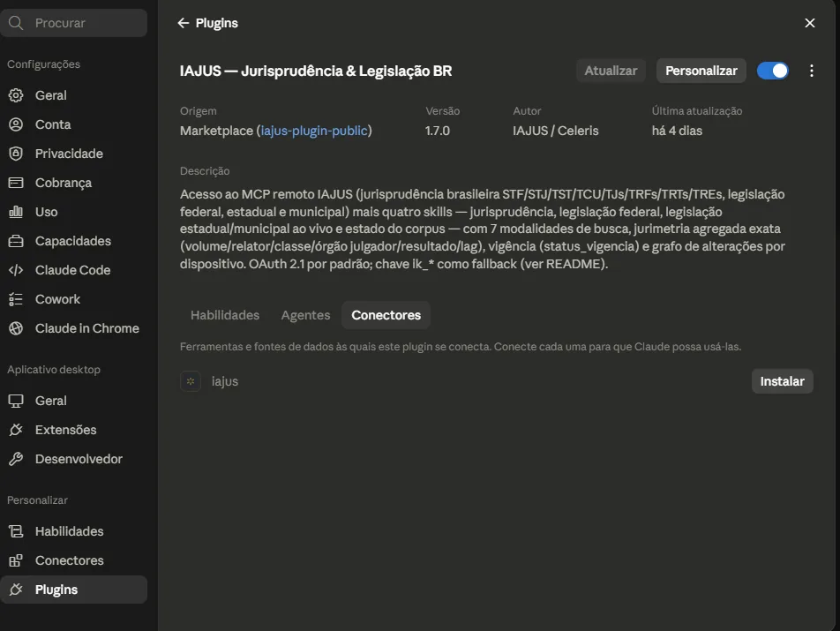The width and height of the screenshot is (840, 631).
Task: Open the Conta profile icon
Action: [16, 124]
